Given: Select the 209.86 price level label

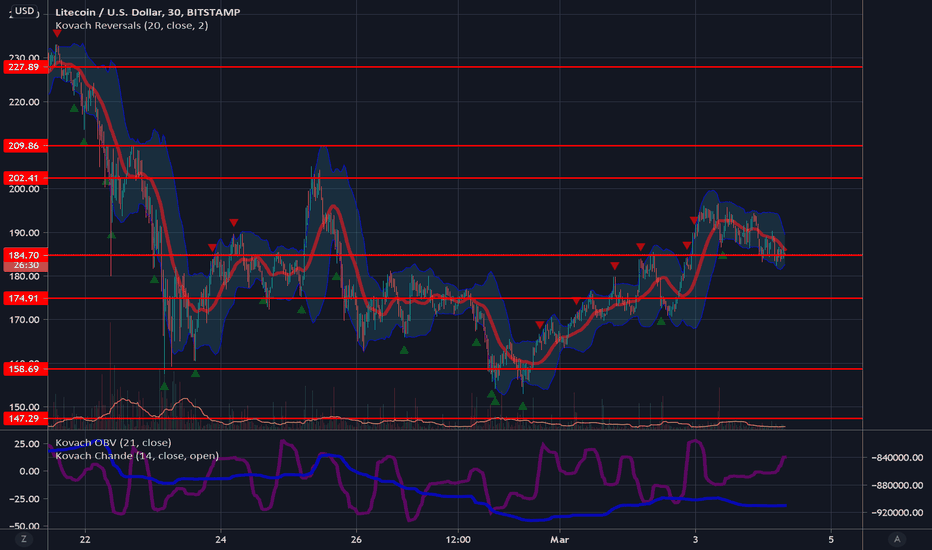Looking at the screenshot, I should point(25,146).
